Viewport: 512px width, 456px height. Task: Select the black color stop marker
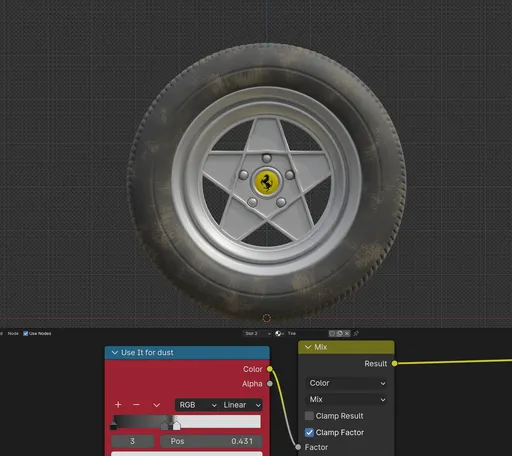[113, 425]
